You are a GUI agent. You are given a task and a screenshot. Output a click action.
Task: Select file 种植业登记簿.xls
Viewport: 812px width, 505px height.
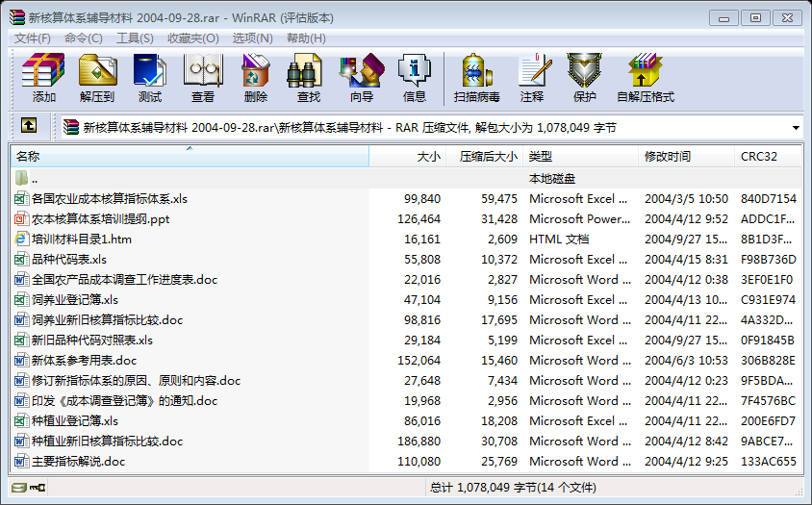[75, 420]
